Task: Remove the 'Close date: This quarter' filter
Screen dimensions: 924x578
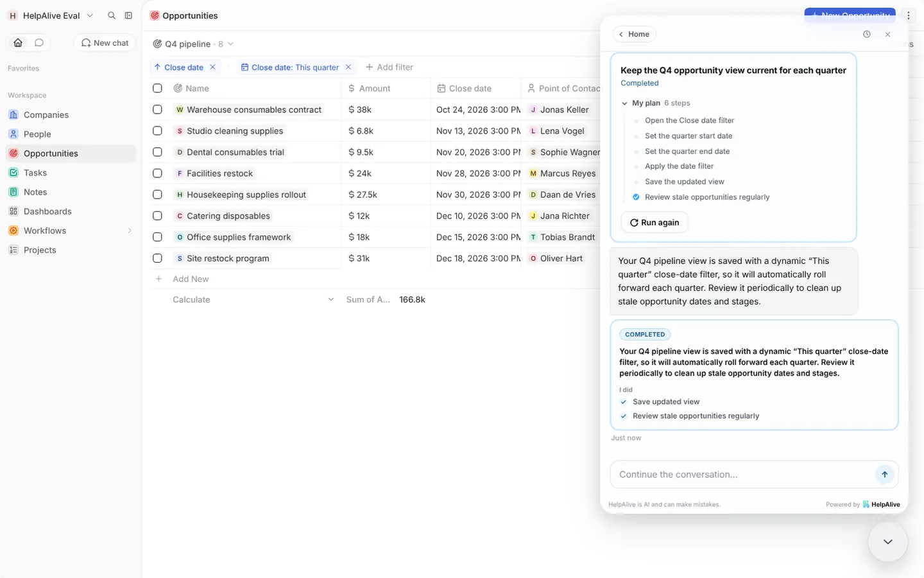Action: click(x=348, y=67)
